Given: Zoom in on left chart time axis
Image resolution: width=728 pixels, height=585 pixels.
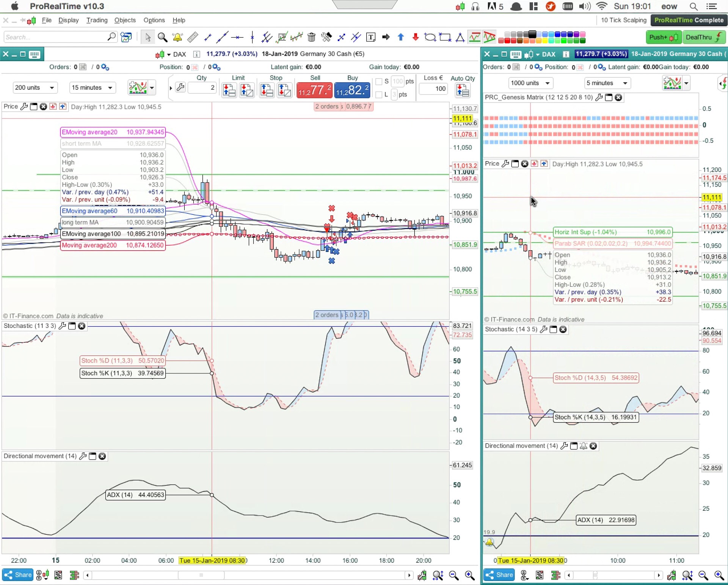Looking at the screenshot, I should [x=470, y=576].
